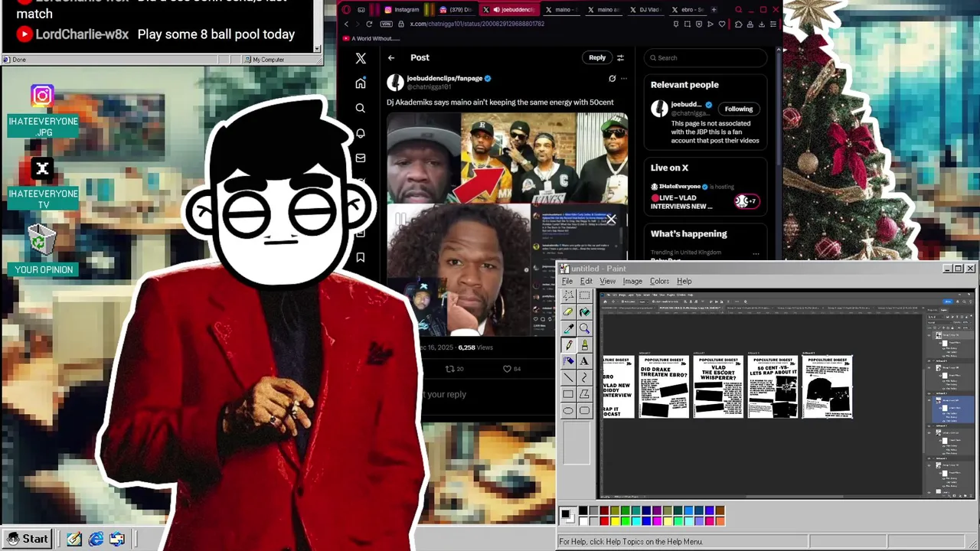Viewport: 980px width, 551px height.
Task: Reload the page in the browser
Action: (369, 24)
